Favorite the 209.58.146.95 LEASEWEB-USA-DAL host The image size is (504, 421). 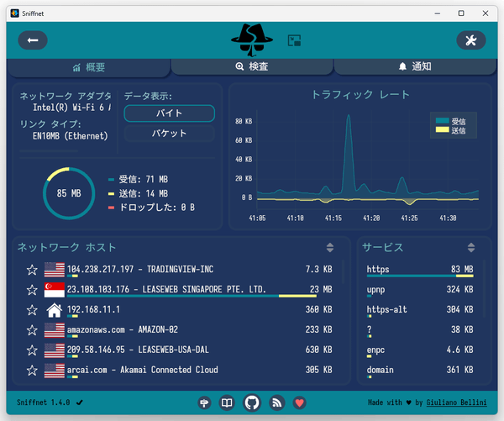pos(32,350)
